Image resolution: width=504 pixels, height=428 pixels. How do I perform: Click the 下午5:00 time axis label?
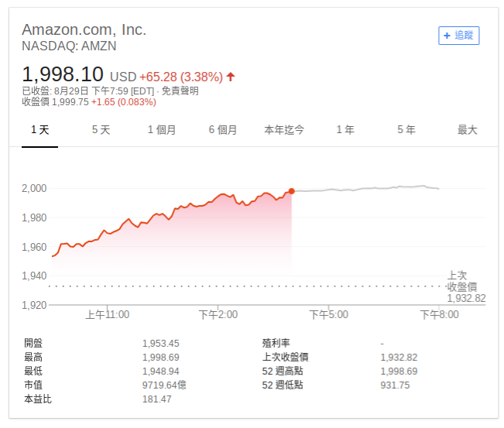[x=329, y=315]
